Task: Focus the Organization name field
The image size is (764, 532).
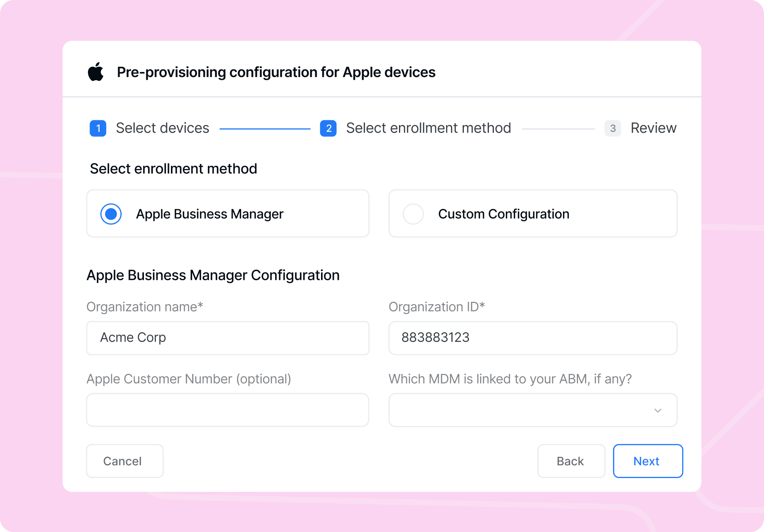Action: point(228,338)
